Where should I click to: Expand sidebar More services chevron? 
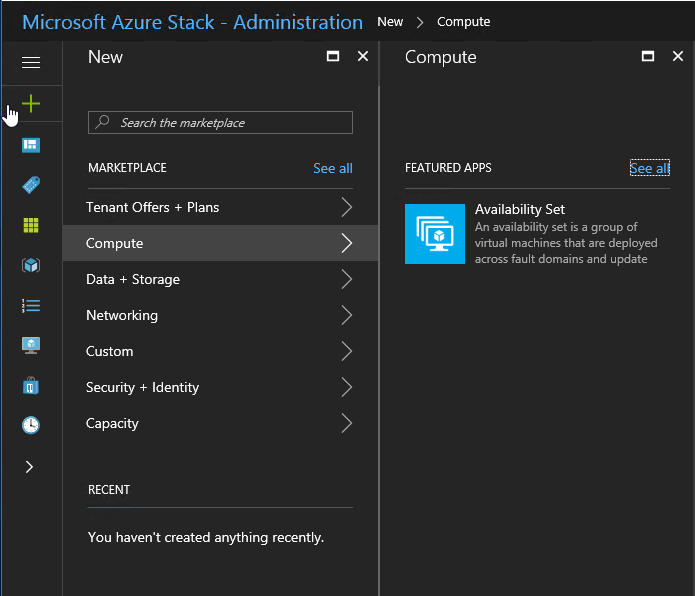coord(29,467)
